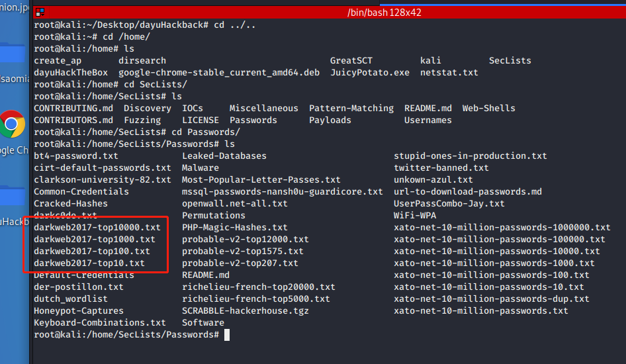Viewport: 626px width, 364px height.
Task: Place cursor at the final shell prompt
Action: click(227, 335)
